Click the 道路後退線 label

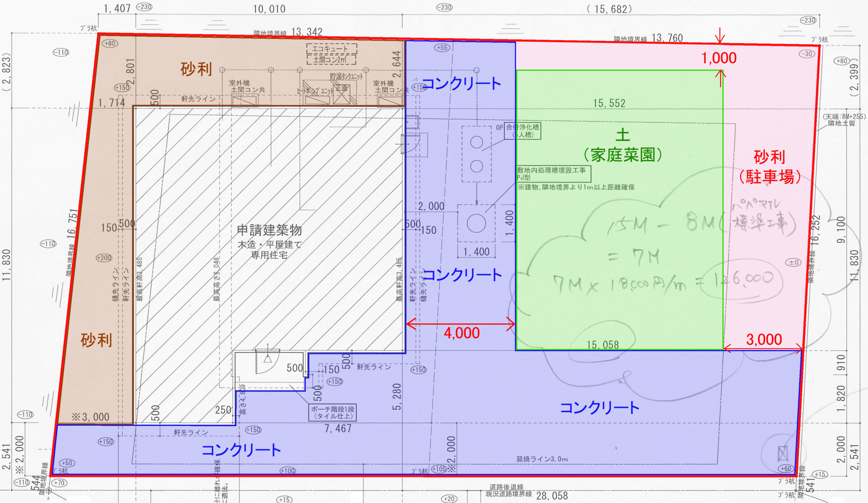506,487
